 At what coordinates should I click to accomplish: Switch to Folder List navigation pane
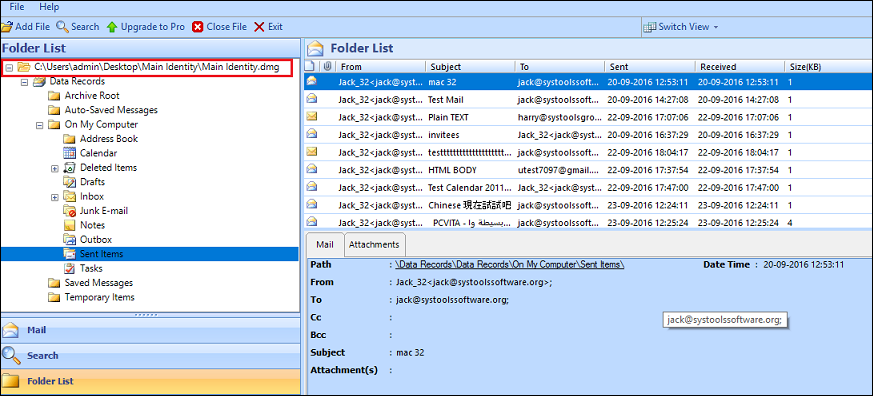pyautogui.click(x=150, y=382)
